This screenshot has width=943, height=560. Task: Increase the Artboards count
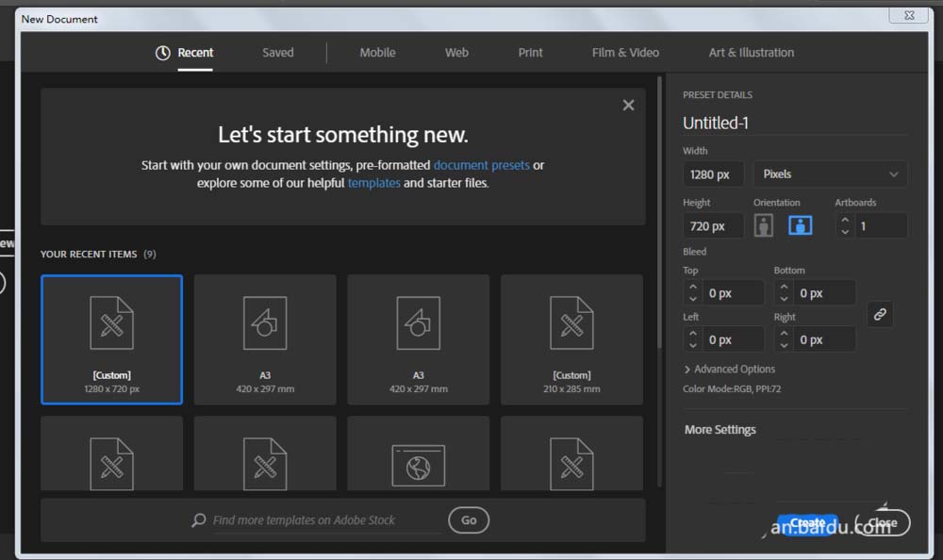click(845, 221)
